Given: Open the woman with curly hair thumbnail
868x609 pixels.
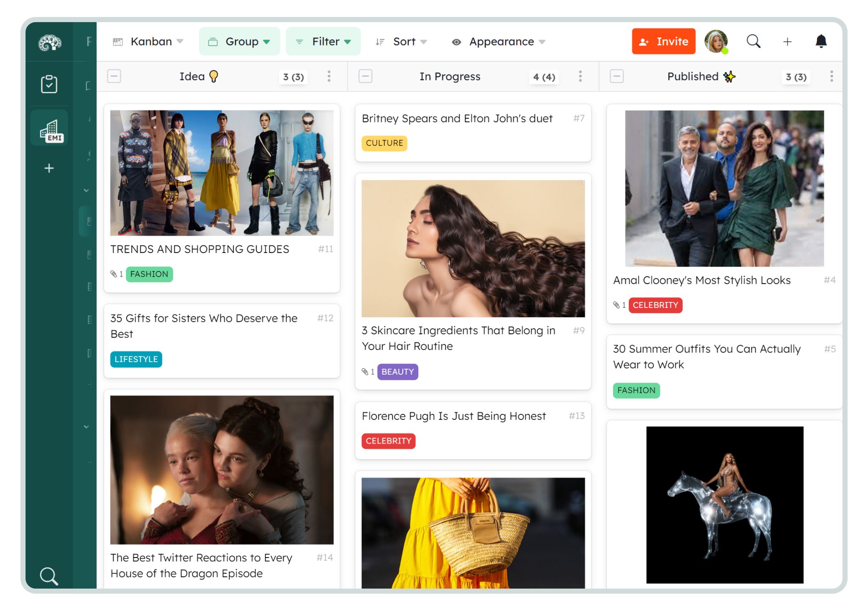Looking at the screenshot, I should click(x=473, y=249).
